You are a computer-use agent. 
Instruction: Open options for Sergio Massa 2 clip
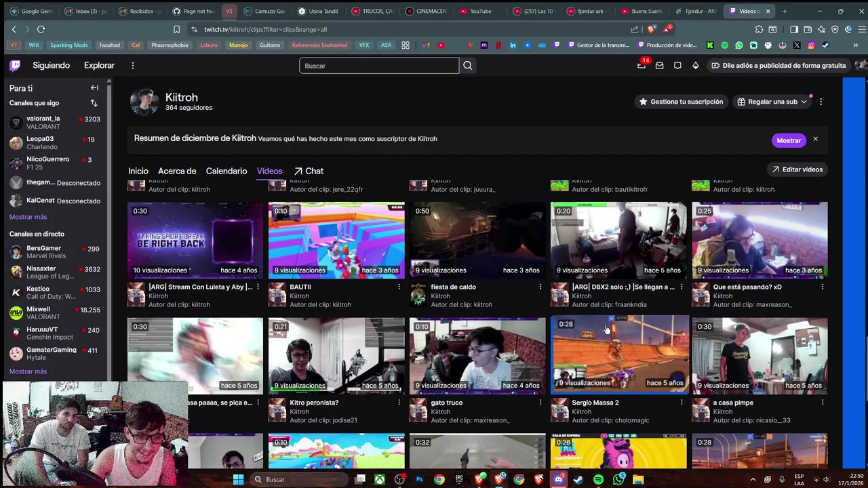(681, 403)
